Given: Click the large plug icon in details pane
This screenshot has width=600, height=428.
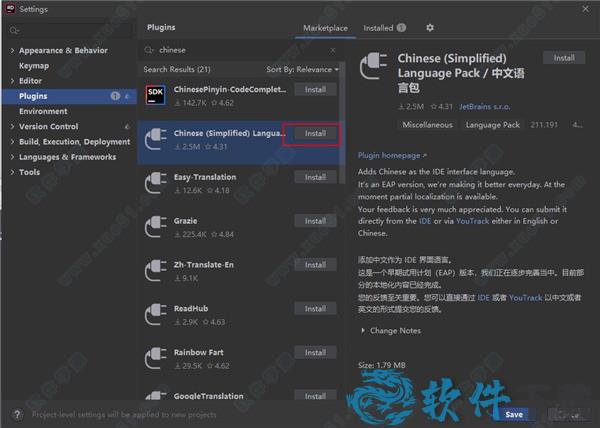Looking at the screenshot, I should [x=374, y=70].
